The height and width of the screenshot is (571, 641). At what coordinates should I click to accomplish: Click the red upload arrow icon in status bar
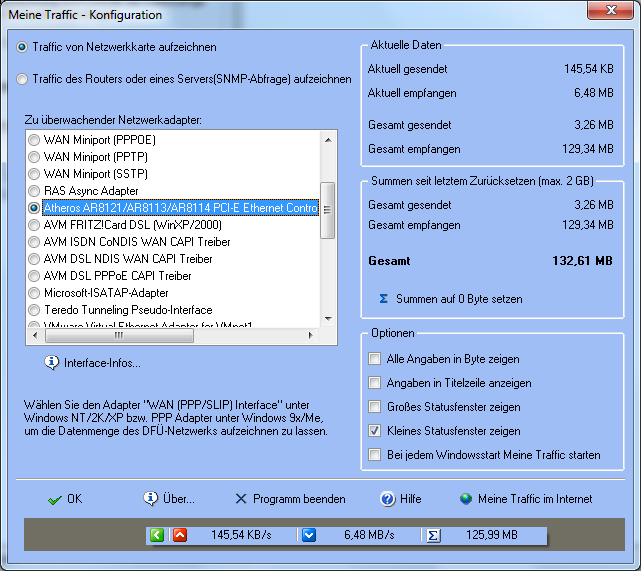pyautogui.click(x=180, y=535)
